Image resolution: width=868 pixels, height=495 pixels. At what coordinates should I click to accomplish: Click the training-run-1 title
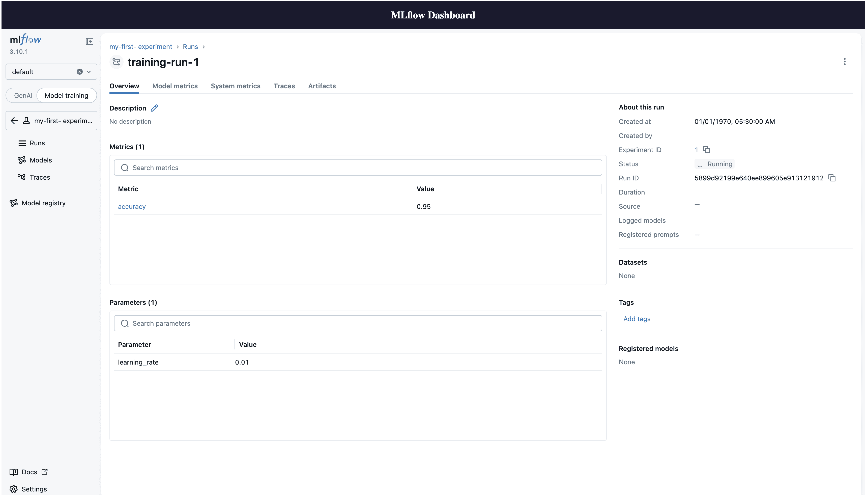pos(163,62)
